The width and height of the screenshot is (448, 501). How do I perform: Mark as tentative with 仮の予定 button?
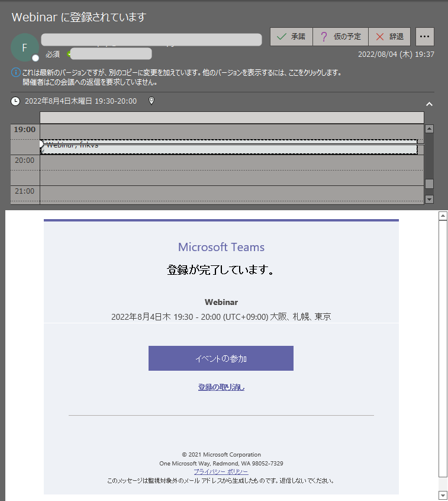tap(340, 37)
